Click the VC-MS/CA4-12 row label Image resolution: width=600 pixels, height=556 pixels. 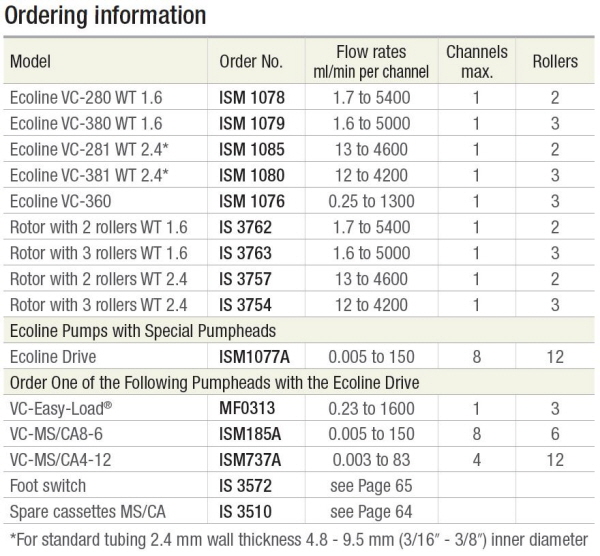[60, 460]
